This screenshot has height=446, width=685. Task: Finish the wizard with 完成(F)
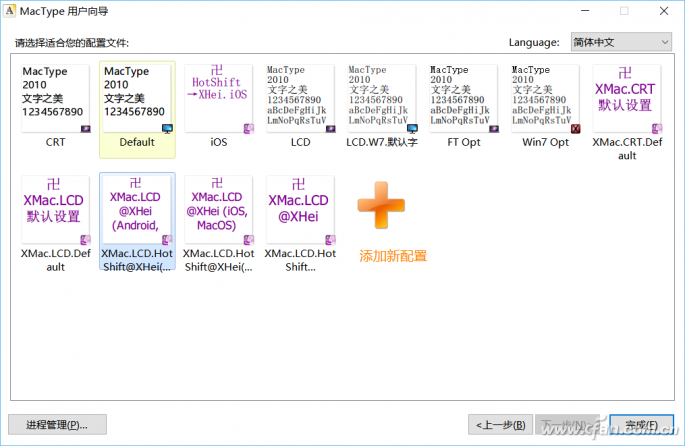coord(641,425)
